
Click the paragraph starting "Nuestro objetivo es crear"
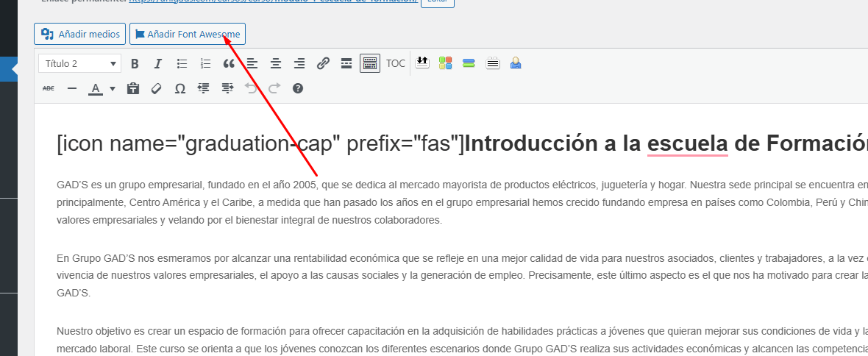pyautogui.click(x=462, y=341)
